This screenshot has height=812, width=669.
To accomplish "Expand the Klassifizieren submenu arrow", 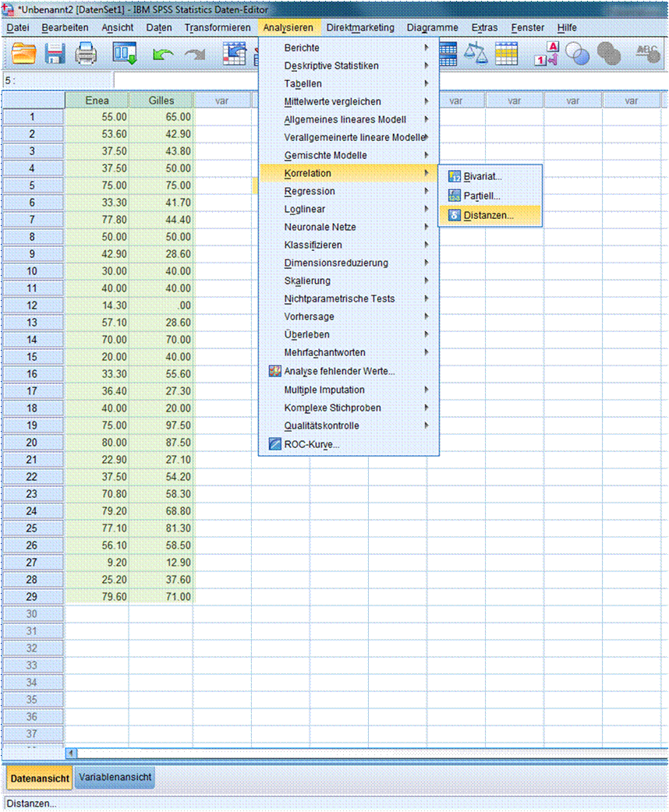I will pos(426,245).
